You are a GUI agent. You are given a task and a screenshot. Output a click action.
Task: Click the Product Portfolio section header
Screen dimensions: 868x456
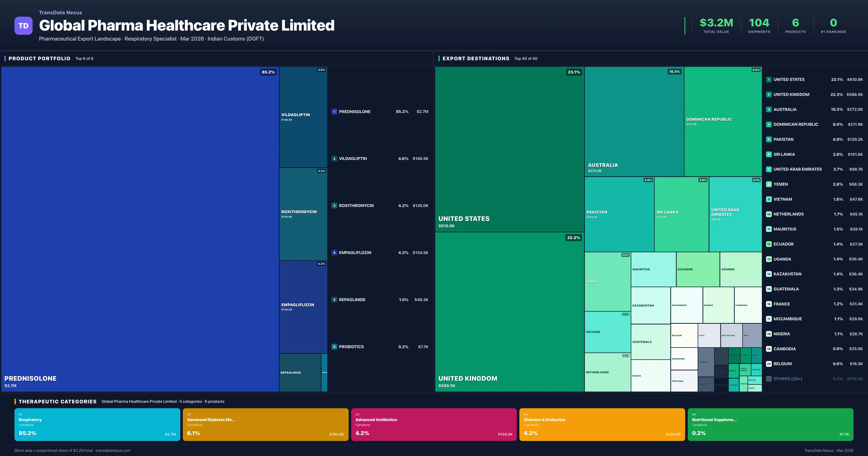point(39,59)
